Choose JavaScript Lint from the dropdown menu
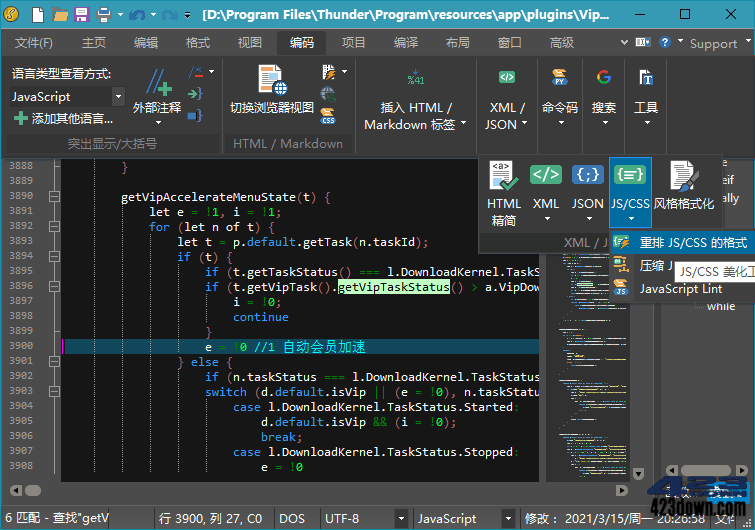Screen dimensions: 755x530 point(680,289)
